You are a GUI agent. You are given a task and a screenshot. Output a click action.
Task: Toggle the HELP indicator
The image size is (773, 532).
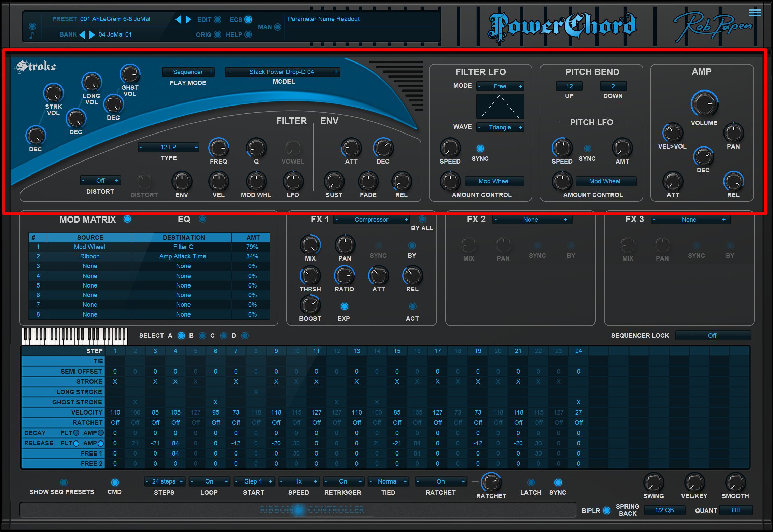point(248,34)
